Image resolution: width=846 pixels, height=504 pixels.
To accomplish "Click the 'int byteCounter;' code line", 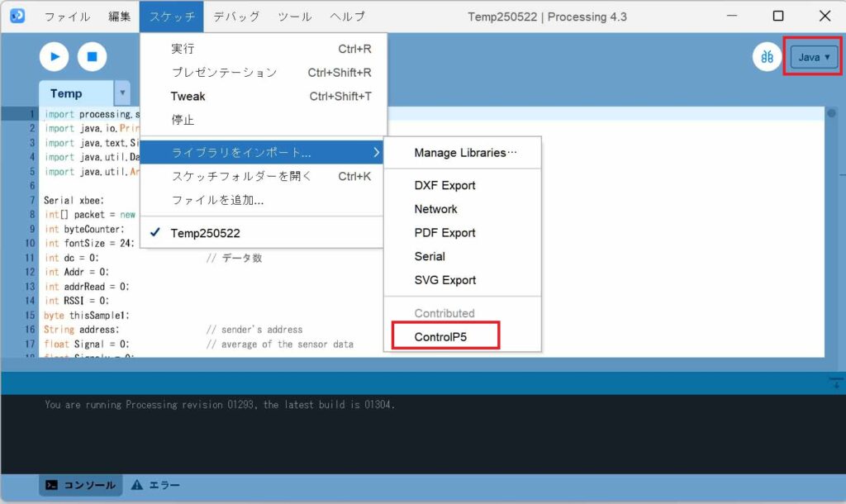I will point(84,229).
